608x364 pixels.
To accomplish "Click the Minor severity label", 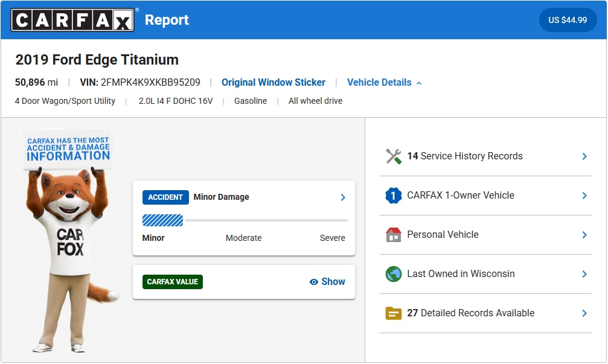I will click(x=153, y=238).
